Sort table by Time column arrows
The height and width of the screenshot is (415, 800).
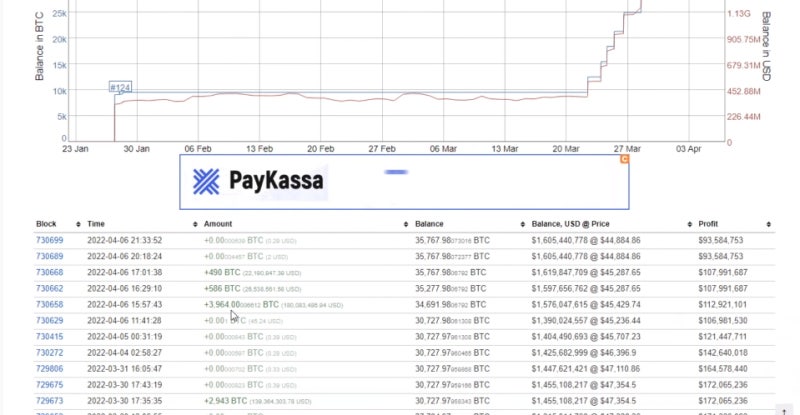click(x=195, y=224)
